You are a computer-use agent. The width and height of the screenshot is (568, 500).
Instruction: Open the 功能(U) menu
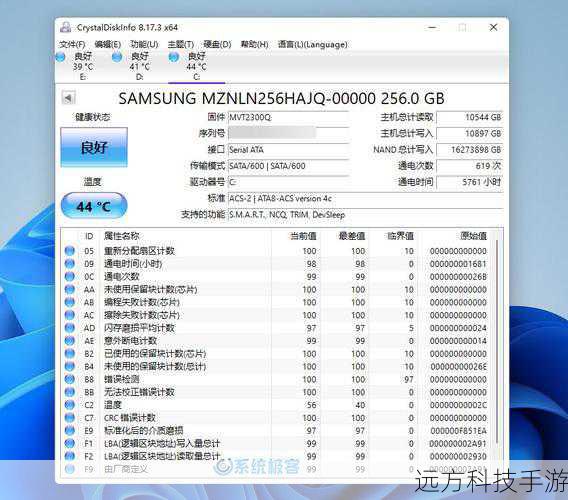[144, 45]
